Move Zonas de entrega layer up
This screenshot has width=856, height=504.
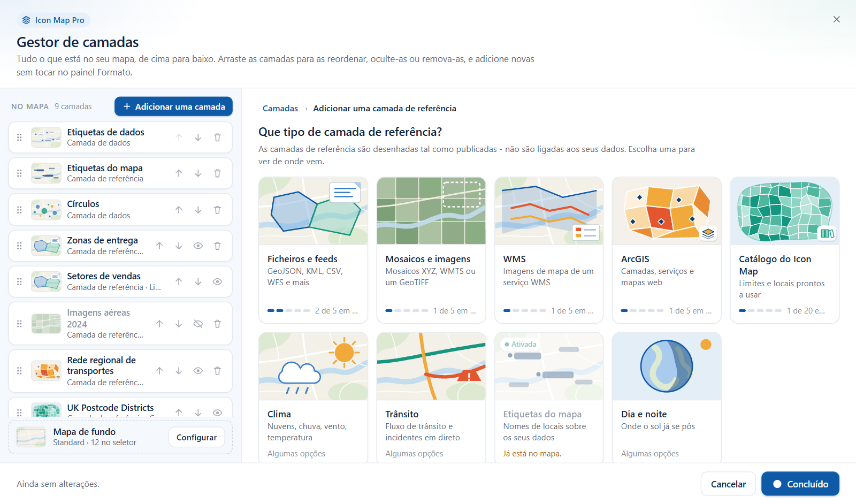(159, 246)
